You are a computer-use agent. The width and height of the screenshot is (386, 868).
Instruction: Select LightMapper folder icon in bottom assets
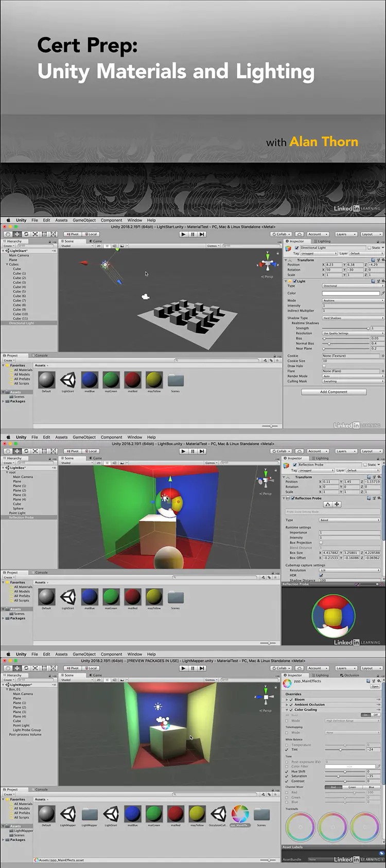click(90, 814)
